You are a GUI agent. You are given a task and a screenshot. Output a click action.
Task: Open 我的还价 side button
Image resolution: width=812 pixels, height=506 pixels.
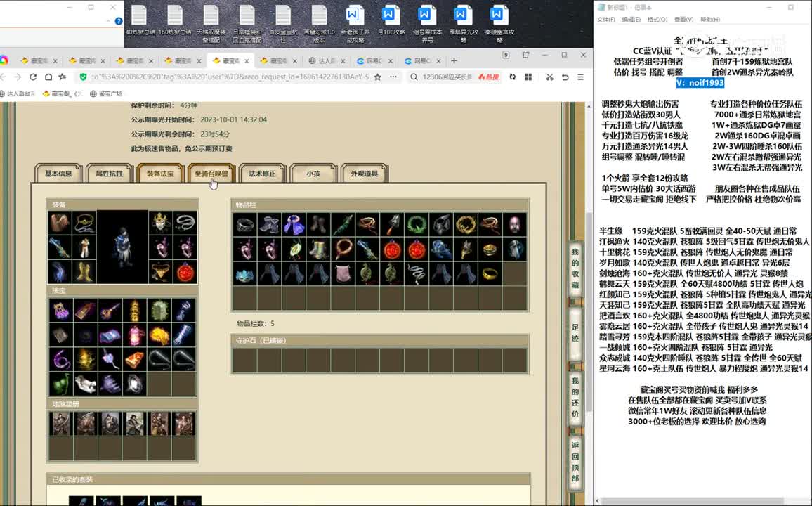pos(575,397)
